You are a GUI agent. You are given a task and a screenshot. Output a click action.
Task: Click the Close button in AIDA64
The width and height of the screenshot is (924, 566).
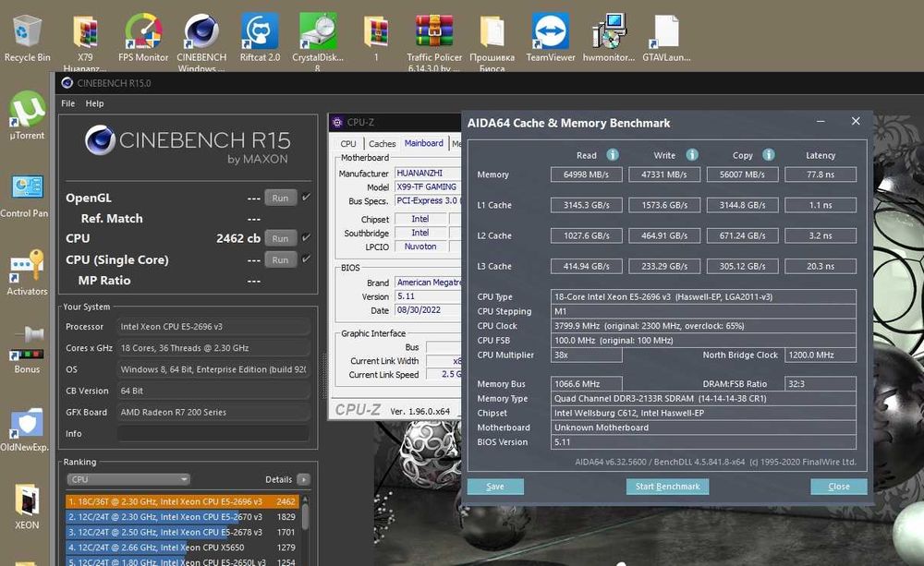[839, 487]
